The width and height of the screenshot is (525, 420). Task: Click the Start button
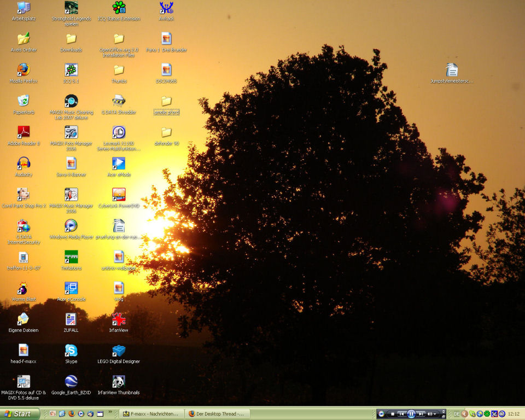(20, 414)
